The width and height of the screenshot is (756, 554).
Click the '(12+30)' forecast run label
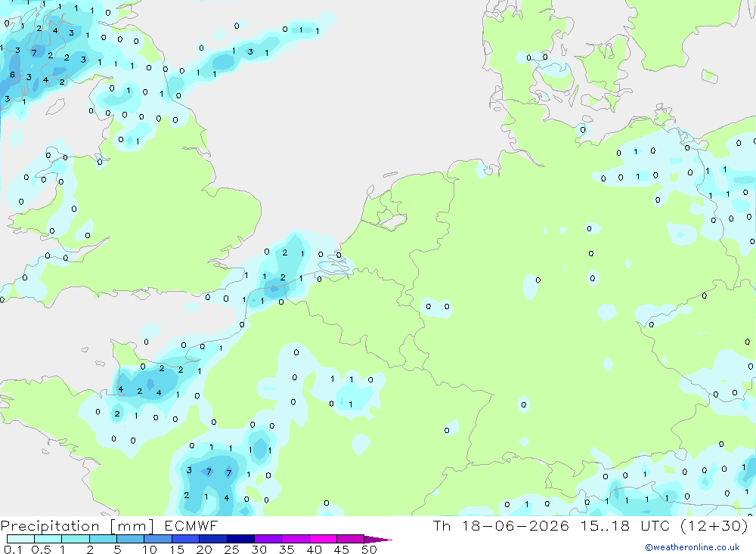[714, 525]
